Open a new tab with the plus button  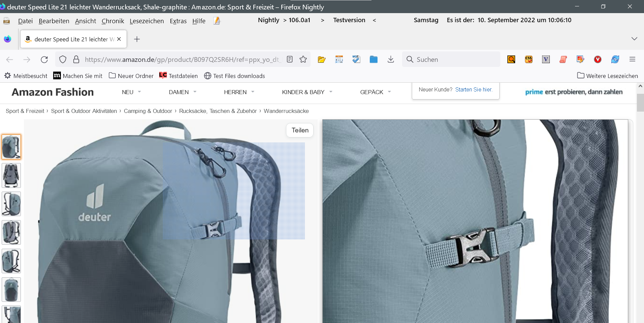click(x=137, y=39)
